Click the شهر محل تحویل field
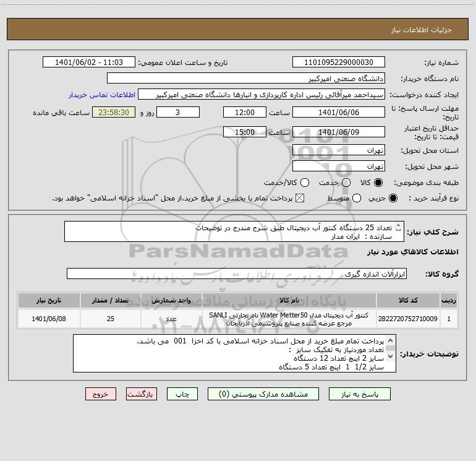 click(339, 166)
